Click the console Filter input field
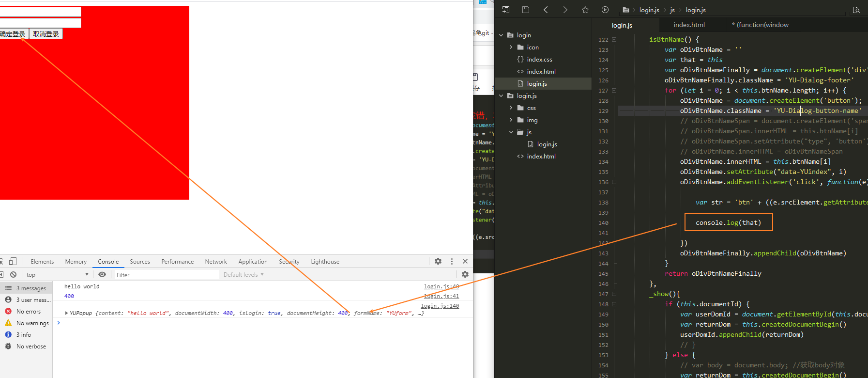The height and width of the screenshot is (378, 868). point(166,275)
